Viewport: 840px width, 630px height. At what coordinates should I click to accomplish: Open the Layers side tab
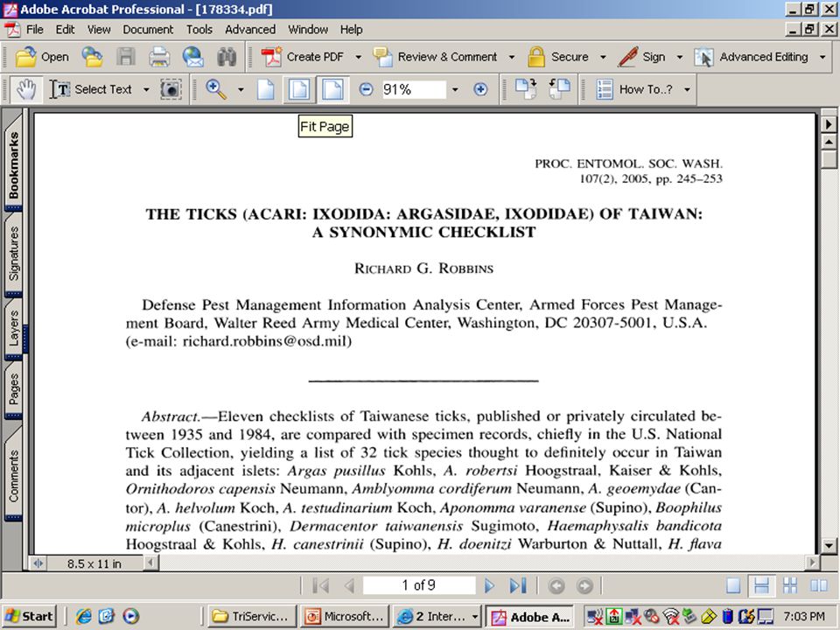13,328
